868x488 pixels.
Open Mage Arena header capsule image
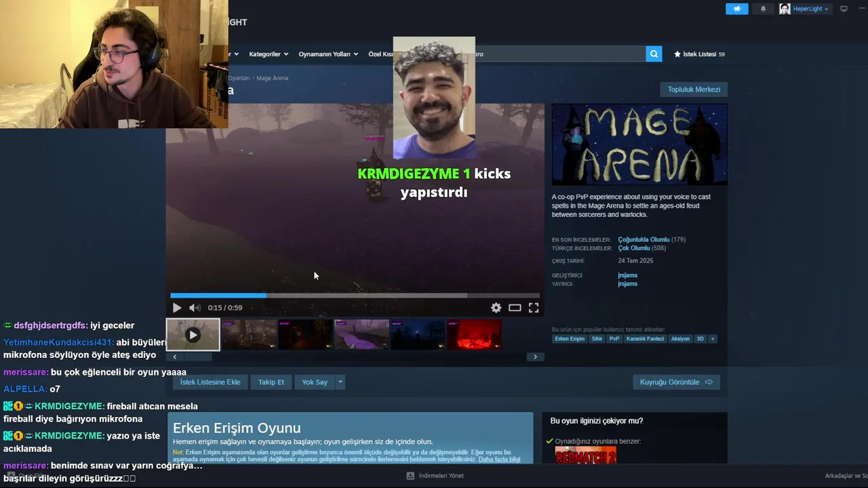point(639,144)
